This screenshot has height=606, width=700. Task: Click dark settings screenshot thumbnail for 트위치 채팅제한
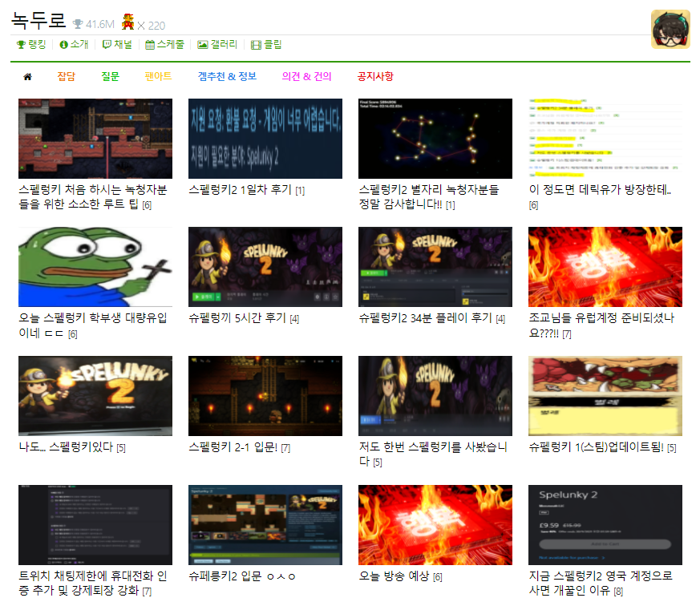pos(95,525)
